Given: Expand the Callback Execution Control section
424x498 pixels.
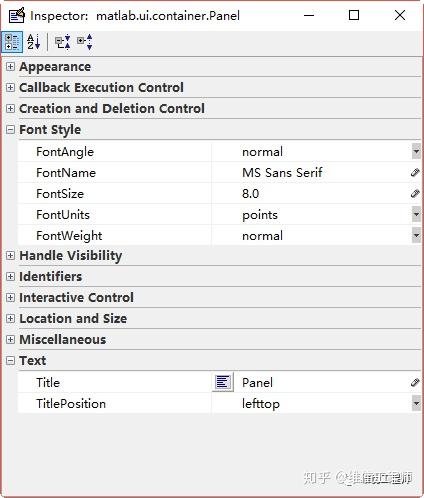Looking at the screenshot, I should [x=10, y=87].
